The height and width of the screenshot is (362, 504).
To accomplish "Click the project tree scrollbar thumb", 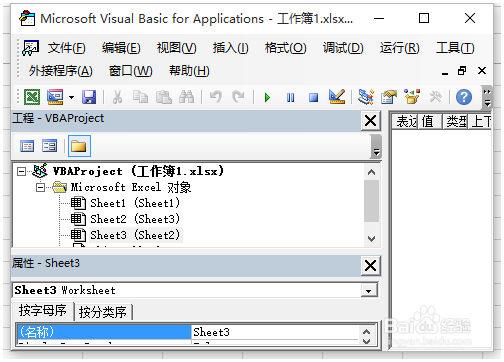I will [x=371, y=201].
